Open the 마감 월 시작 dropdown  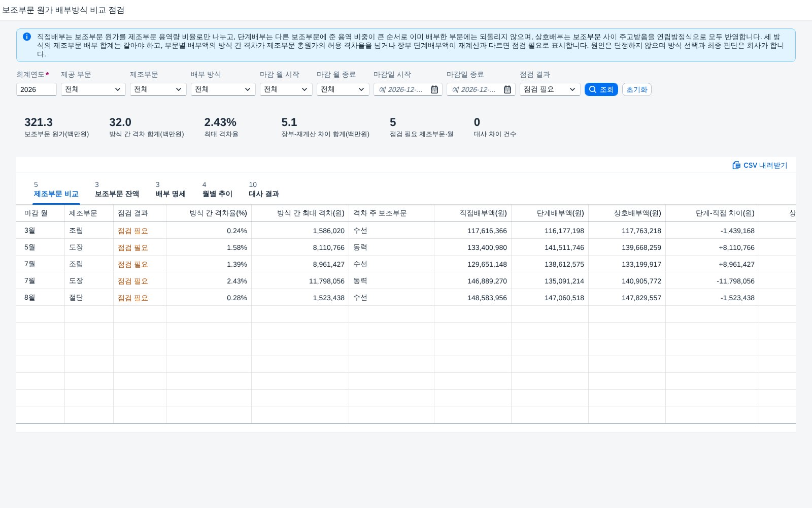[x=286, y=89]
